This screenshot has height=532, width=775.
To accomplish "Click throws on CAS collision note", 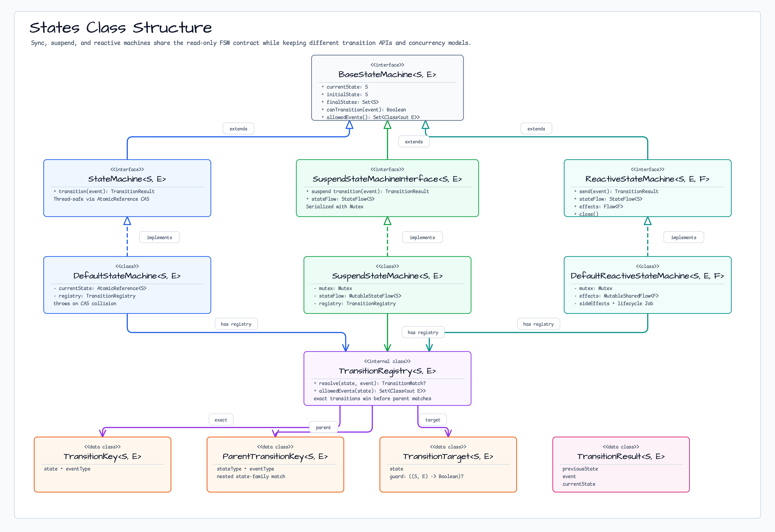I will point(85,303).
